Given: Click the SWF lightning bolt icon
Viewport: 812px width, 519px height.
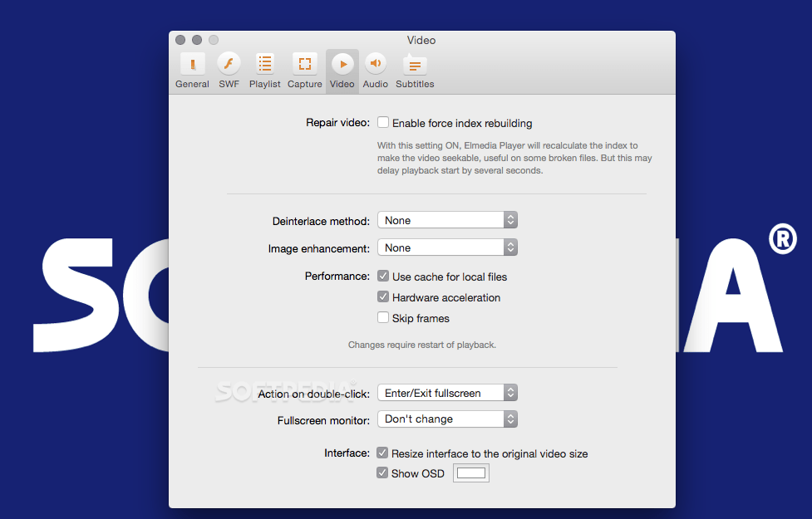Looking at the screenshot, I should click(229, 64).
